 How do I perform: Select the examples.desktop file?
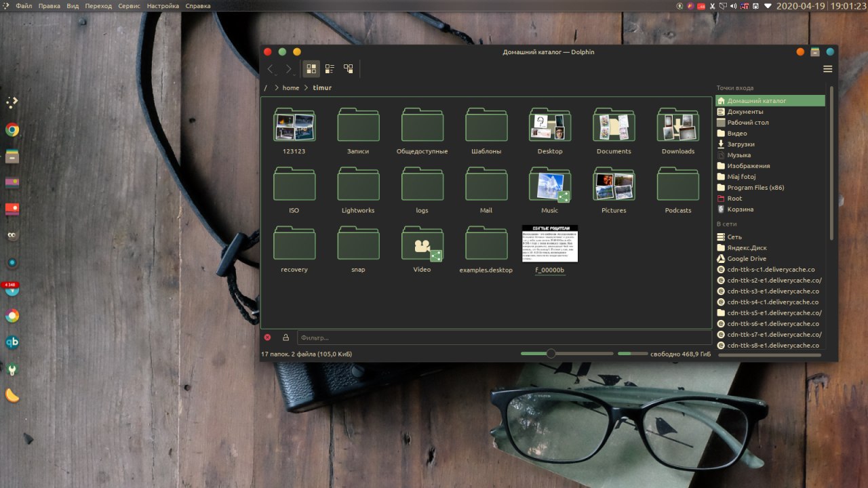coord(486,249)
